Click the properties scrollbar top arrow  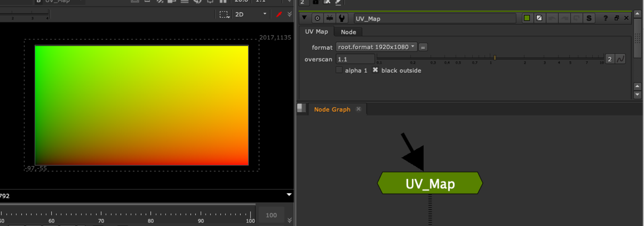coord(637,14)
